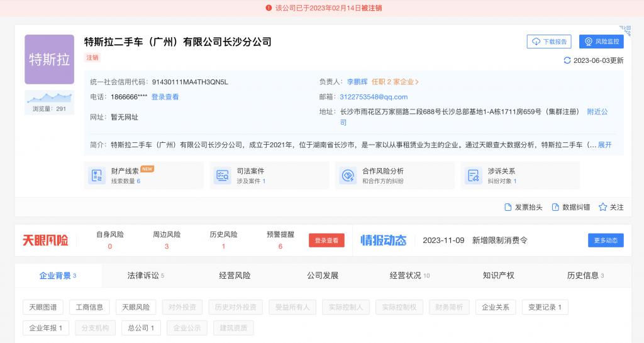Viewport: 644px width, 343px height.
Task: Click the red 登录查看 button in 天眼风险
Action: coord(326,240)
